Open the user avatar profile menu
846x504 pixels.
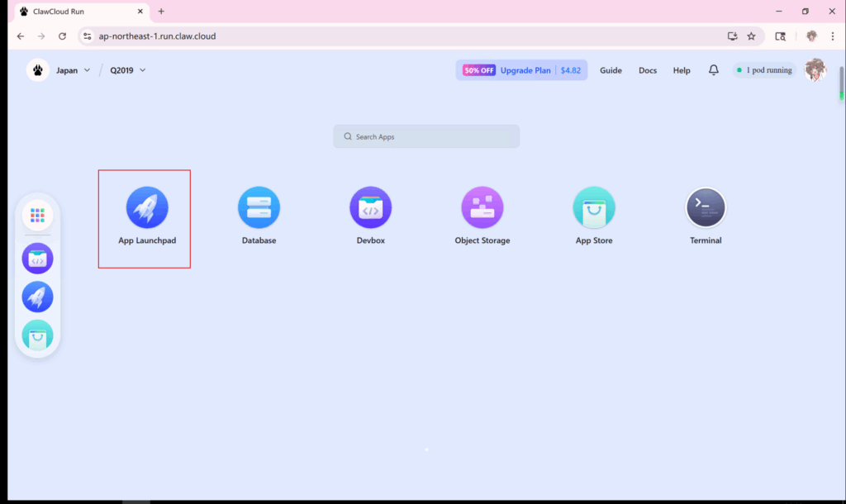point(815,70)
